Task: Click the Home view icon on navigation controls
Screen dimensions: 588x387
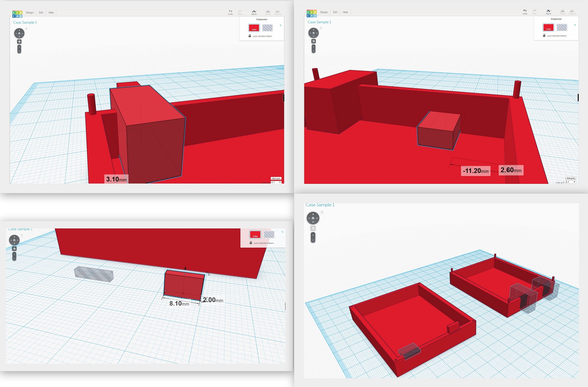Action: (x=19, y=34)
